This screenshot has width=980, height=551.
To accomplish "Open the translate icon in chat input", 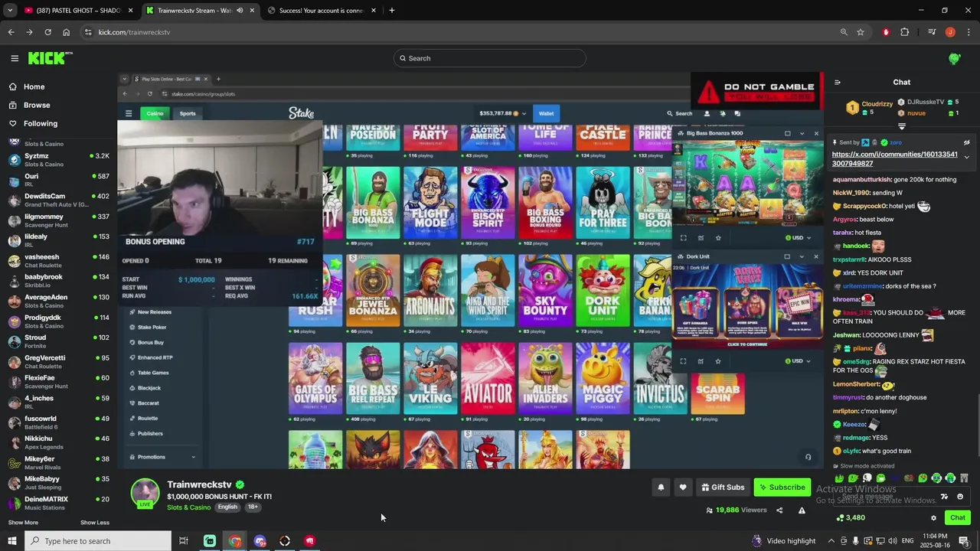I will click(x=944, y=497).
